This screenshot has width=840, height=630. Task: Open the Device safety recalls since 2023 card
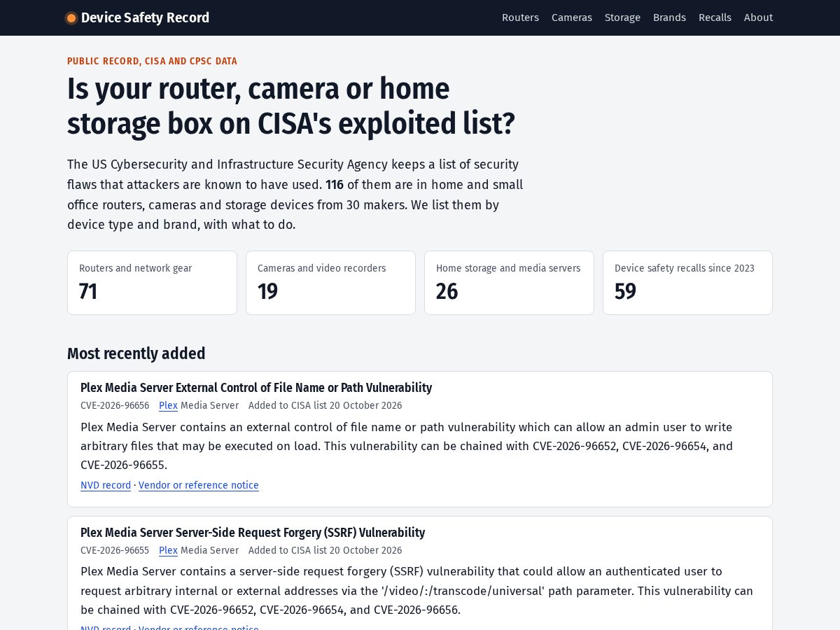pyautogui.click(x=687, y=283)
